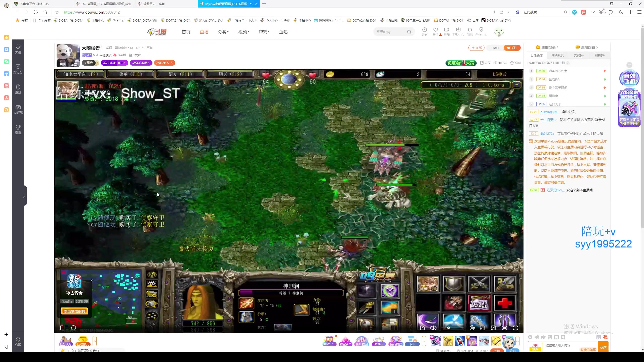Screen dimensions: 644x362
Task: Open the user avatar in the header
Action: coord(499,32)
